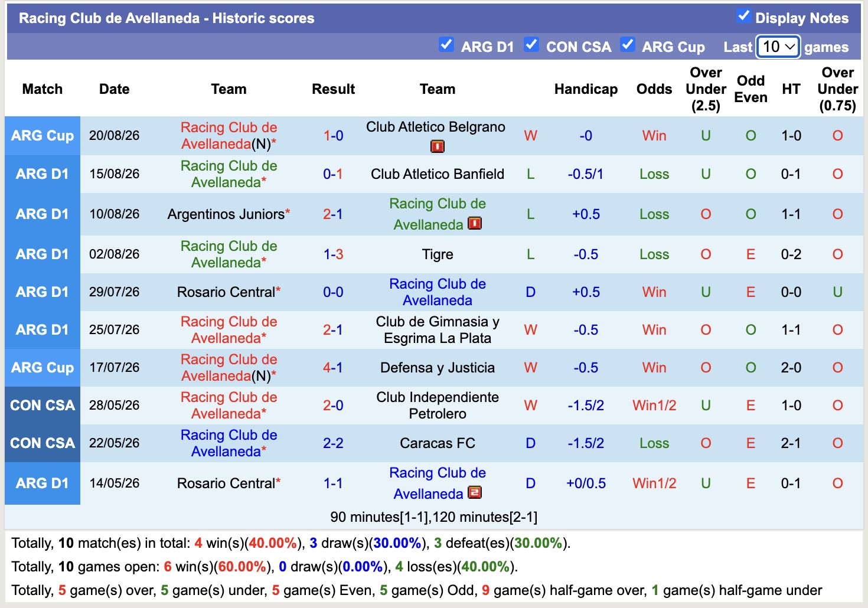Open Rosario Central link in 29/07/26 row

[226, 292]
